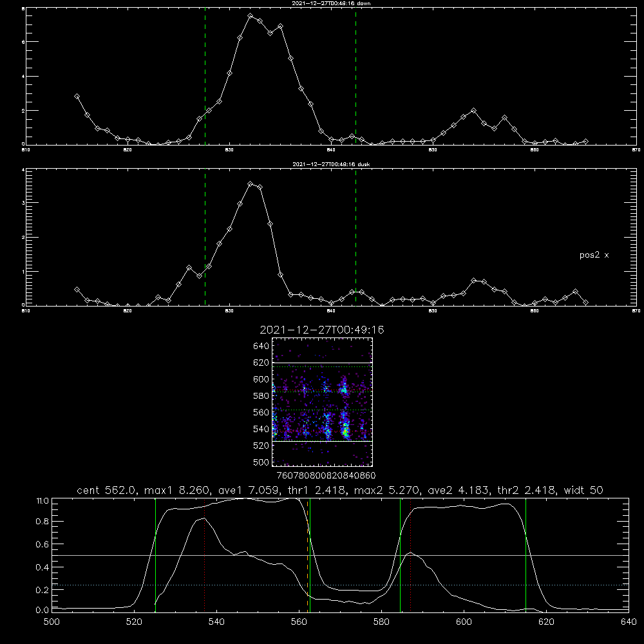Click the dusk plot title text
Screen dimensions: 644x644
pyautogui.click(x=331, y=164)
